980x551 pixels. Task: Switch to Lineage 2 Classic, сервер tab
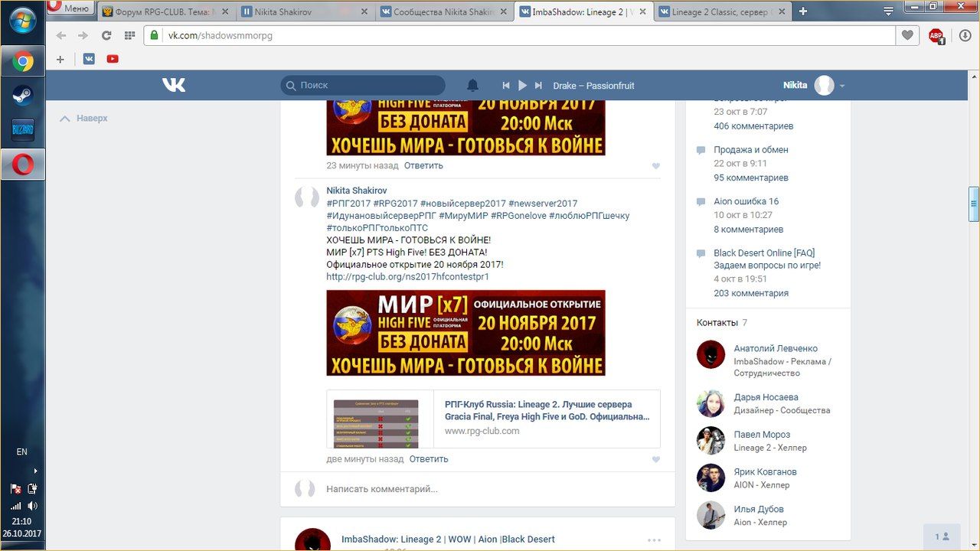[x=722, y=11]
